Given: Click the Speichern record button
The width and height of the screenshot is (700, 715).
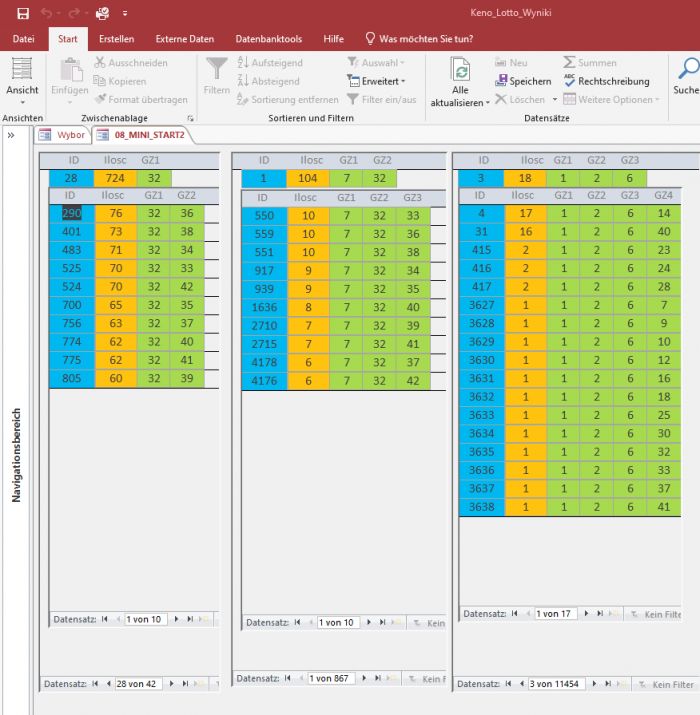Looking at the screenshot, I should pyautogui.click(x=524, y=81).
